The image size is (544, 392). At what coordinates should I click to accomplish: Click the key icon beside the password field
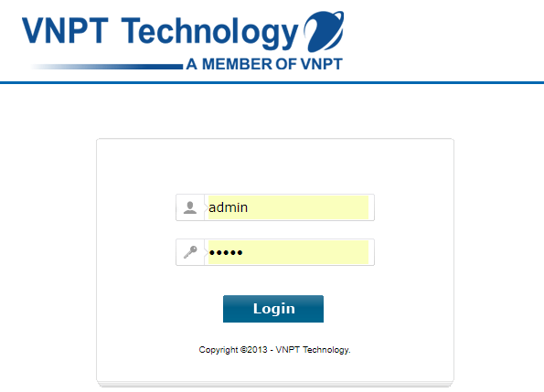(x=190, y=252)
